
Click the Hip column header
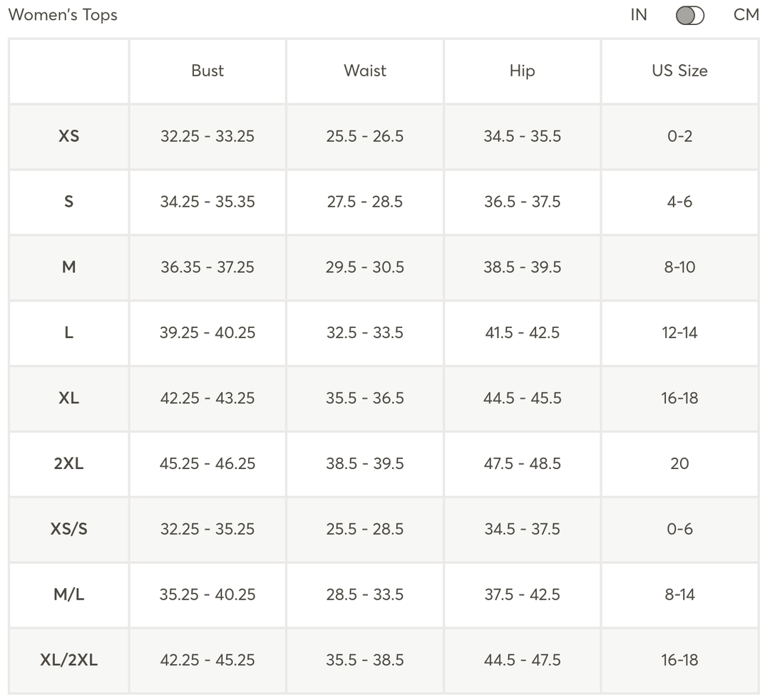pos(522,71)
